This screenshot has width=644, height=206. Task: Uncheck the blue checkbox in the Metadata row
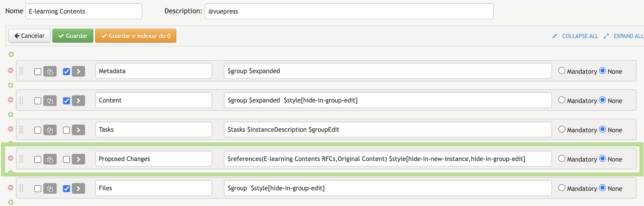point(66,71)
